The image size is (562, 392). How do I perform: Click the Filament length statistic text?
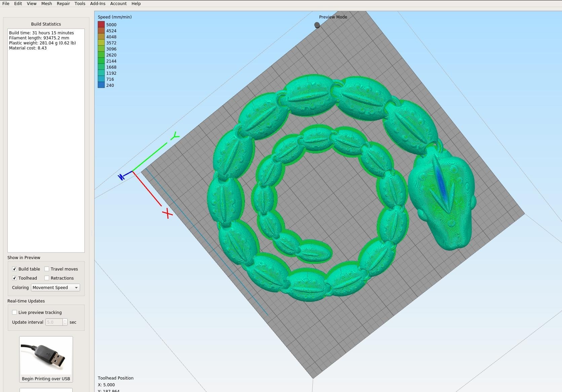click(39, 38)
